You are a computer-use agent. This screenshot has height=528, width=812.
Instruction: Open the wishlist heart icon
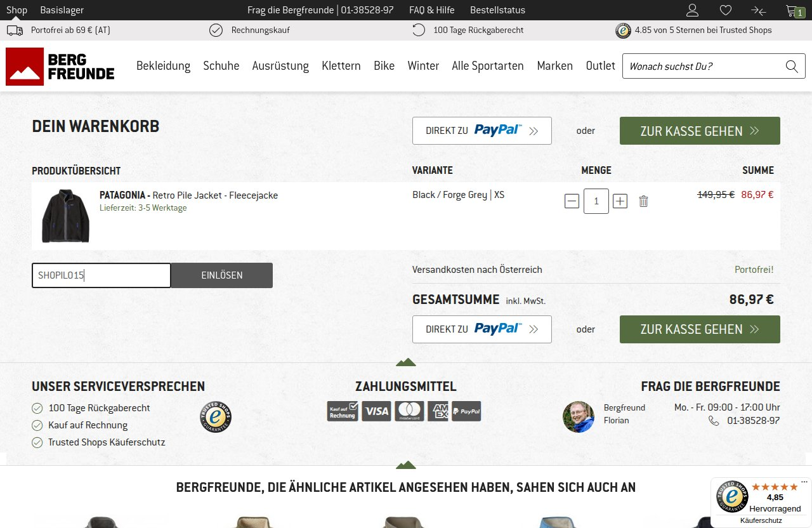pos(726,10)
